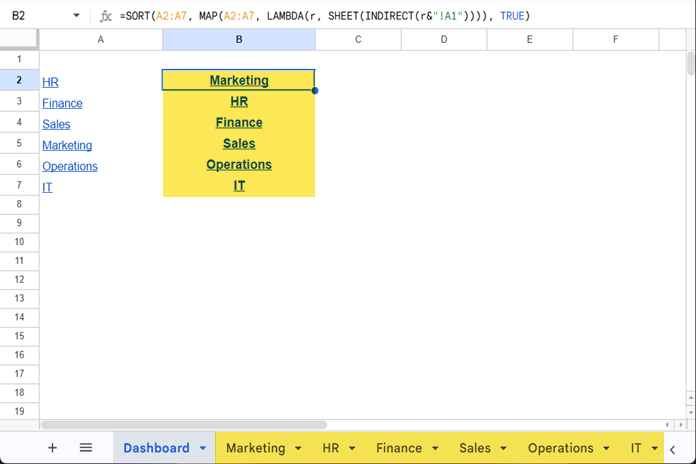The height and width of the screenshot is (464, 696).
Task: Select row 1 header
Action: point(19,59)
